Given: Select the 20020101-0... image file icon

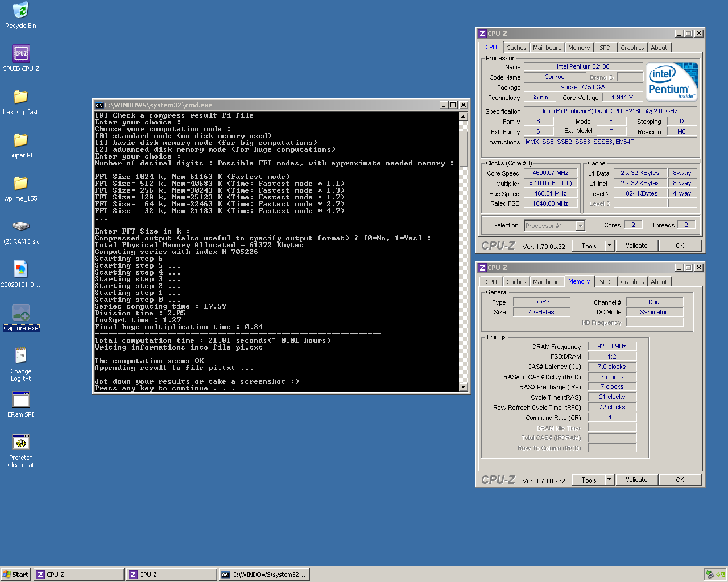Looking at the screenshot, I should tap(20, 275).
